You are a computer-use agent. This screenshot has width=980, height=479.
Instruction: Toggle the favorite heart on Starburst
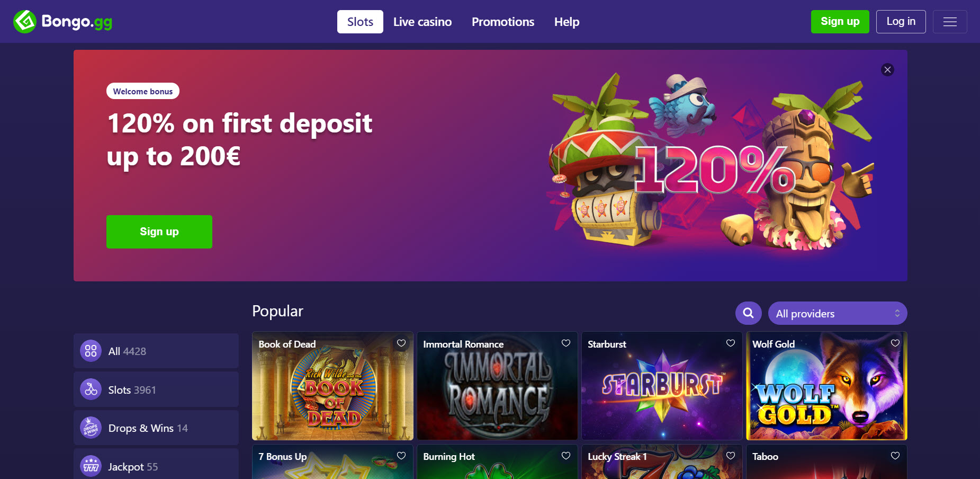(x=731, y=343)
